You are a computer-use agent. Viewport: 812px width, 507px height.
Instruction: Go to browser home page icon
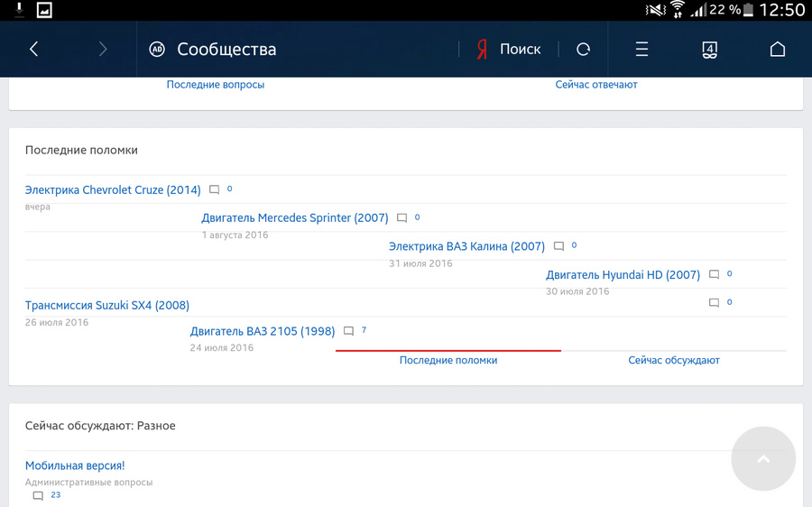click(778, 50)
